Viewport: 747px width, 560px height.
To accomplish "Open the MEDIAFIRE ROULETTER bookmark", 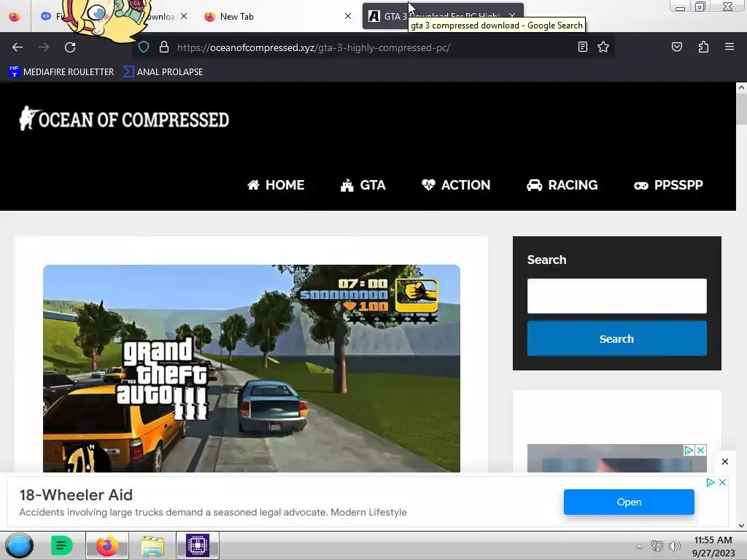I will point(61,72).
